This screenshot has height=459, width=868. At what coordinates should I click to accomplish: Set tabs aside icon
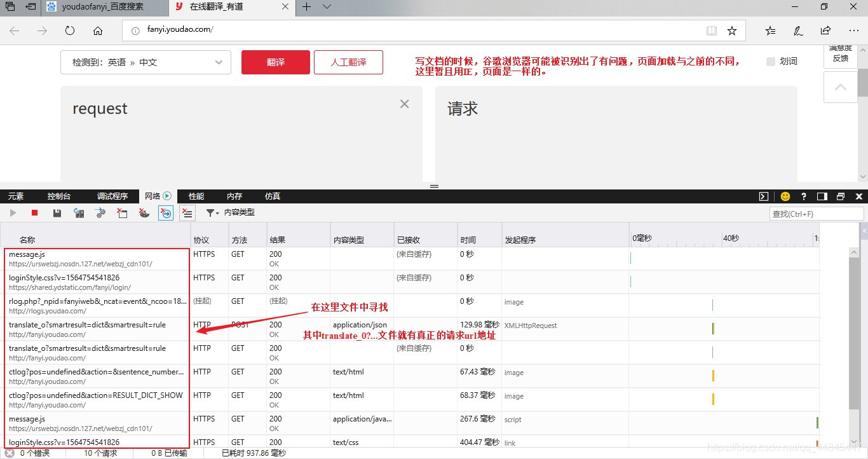(x=30, y=7)
